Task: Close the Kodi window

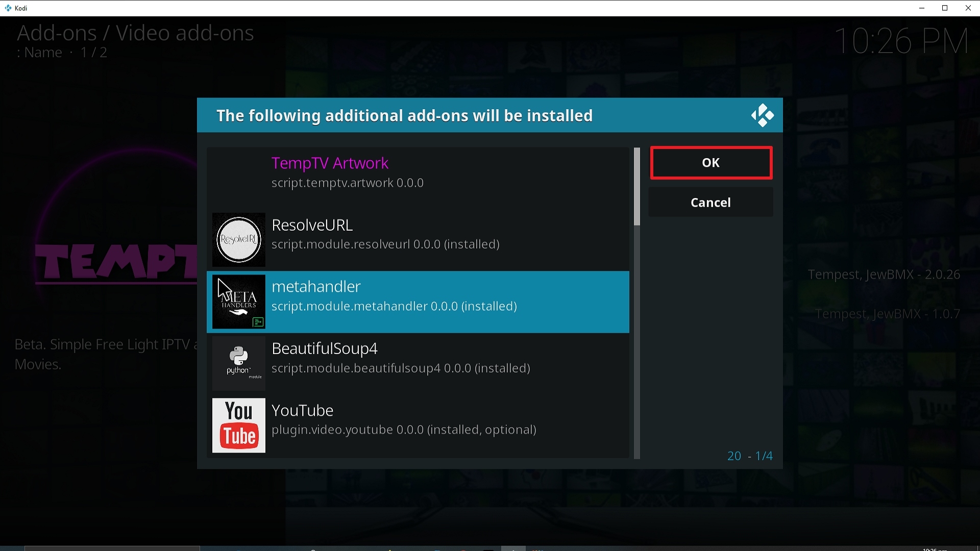Action: (x=968, y=8)
